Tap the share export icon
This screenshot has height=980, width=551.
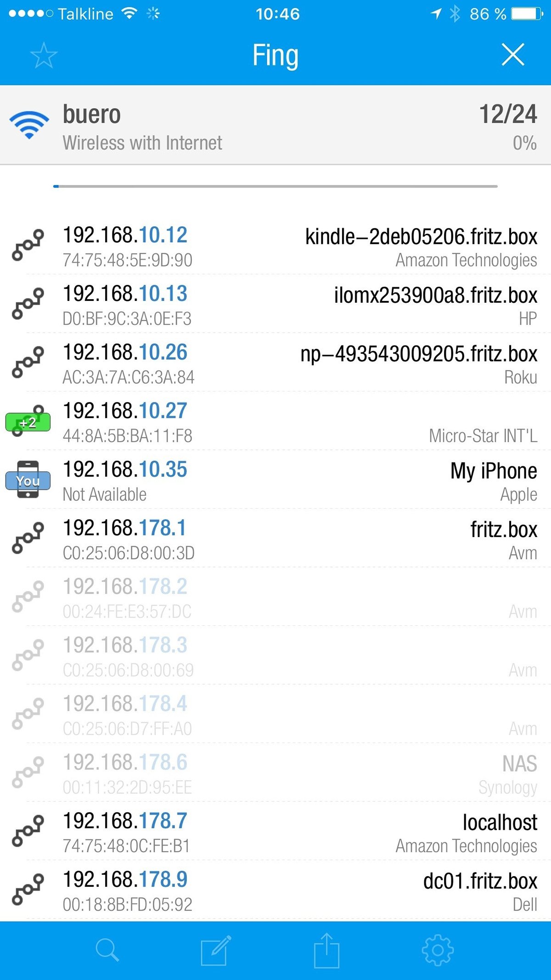326,950
